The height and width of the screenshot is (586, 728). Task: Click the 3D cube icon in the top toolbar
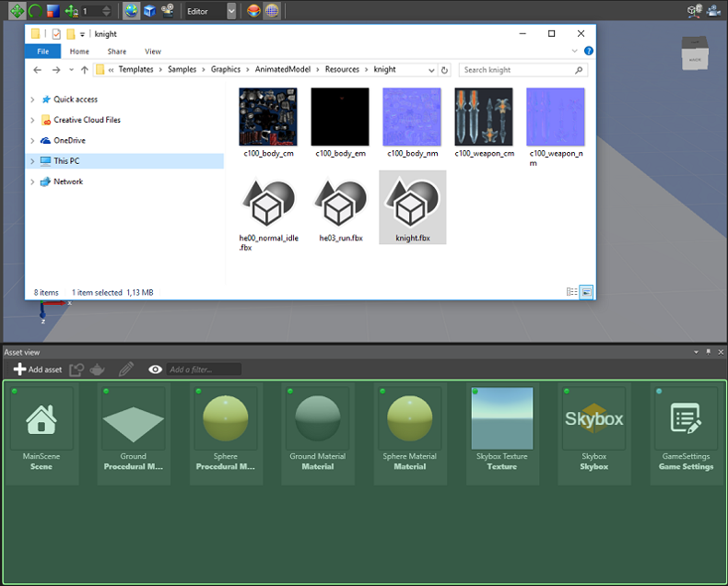(148, 11)
